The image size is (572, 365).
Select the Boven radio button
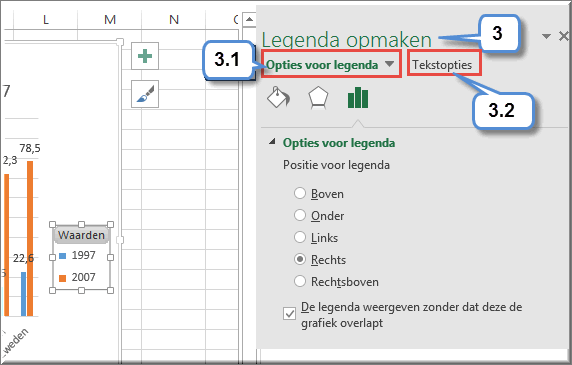coord(300,193)
